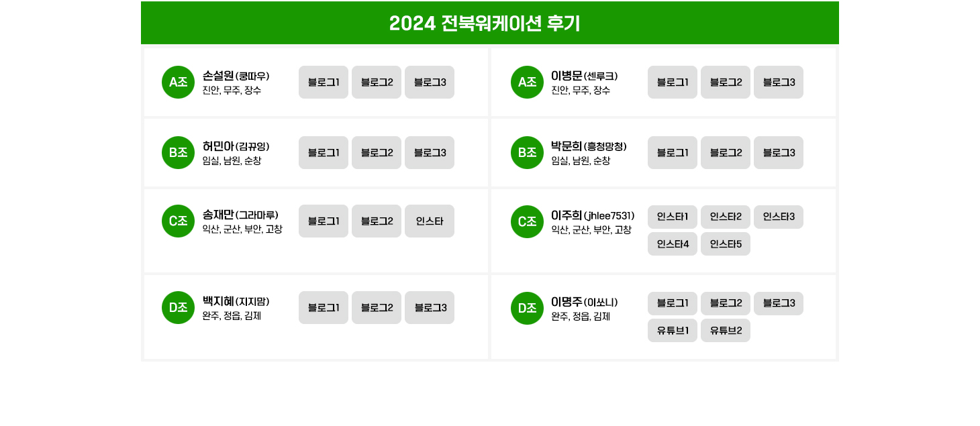The image size is (980, 426).
Task: Open 블로그3 for 백지혜 (지지맘)
Action: (430, 308)
